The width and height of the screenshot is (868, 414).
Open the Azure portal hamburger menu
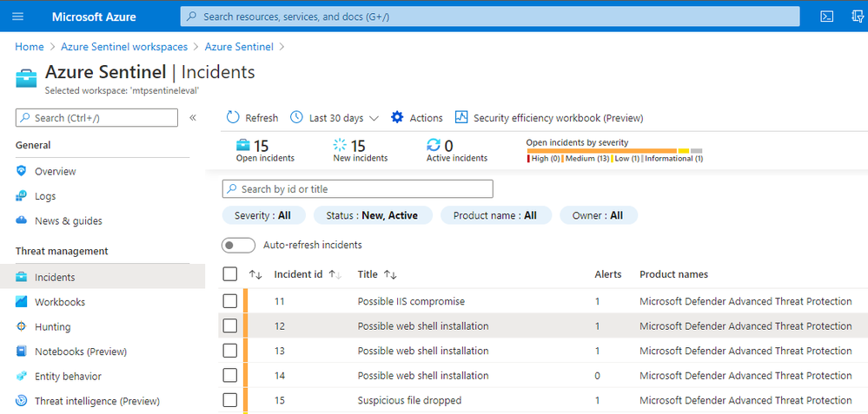(x=17, y=16)
